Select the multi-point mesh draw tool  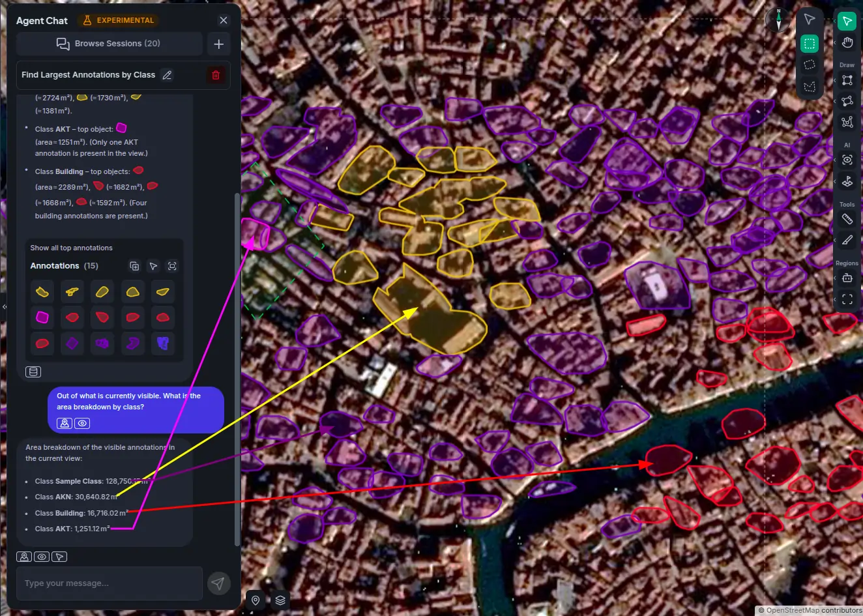pos(847,122)
